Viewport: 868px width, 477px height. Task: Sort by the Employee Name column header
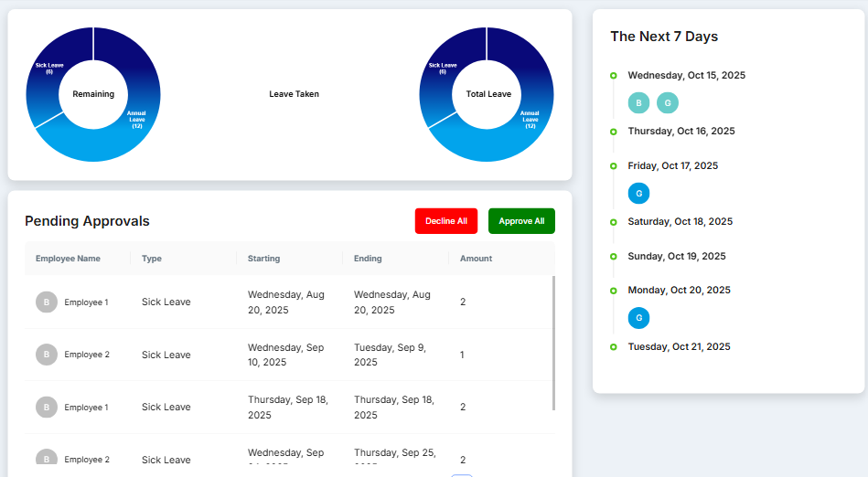tap(68, 259)
